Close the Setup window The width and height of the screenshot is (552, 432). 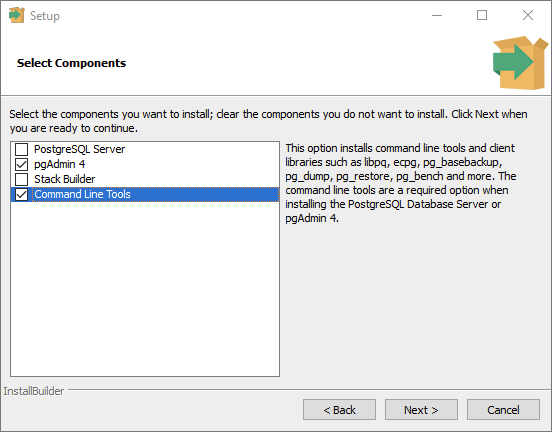pyautogui.click(x=528, y=15)
